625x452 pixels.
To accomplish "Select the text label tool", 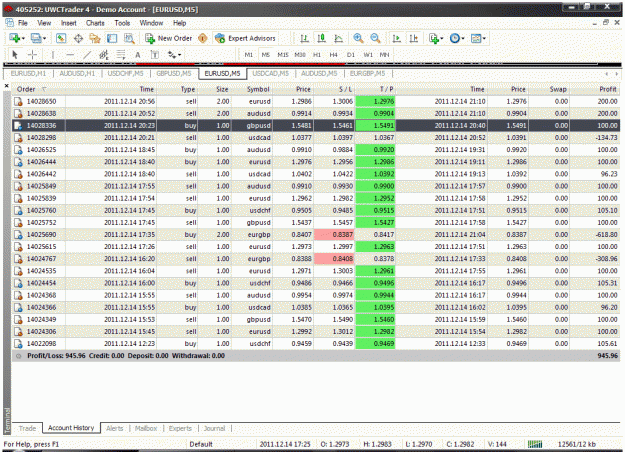I will click(x=155, y=55).
